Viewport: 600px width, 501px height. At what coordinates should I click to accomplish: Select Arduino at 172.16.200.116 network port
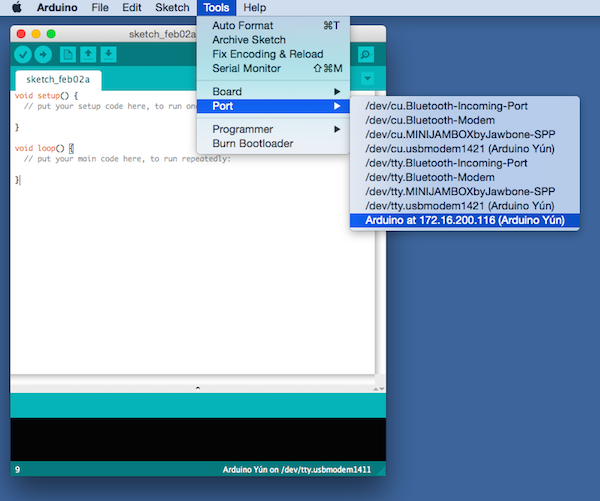pyautogui.click(x=465, y=220)
